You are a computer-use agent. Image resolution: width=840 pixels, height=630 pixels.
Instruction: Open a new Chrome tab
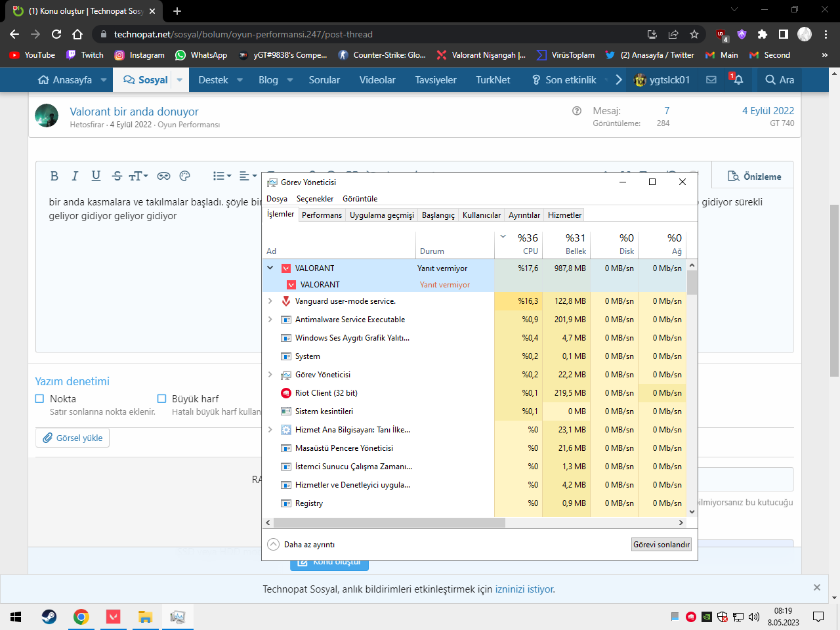tap(177, 11)
